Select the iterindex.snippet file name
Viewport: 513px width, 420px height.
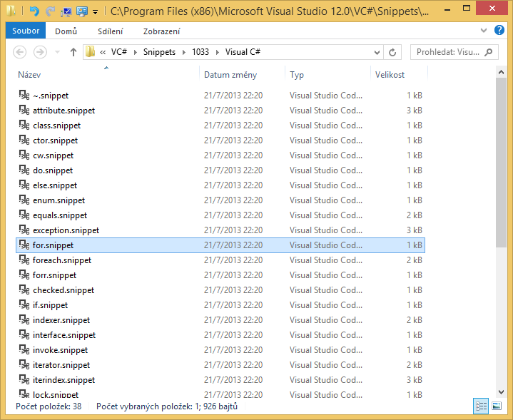[x=64, y=380]
